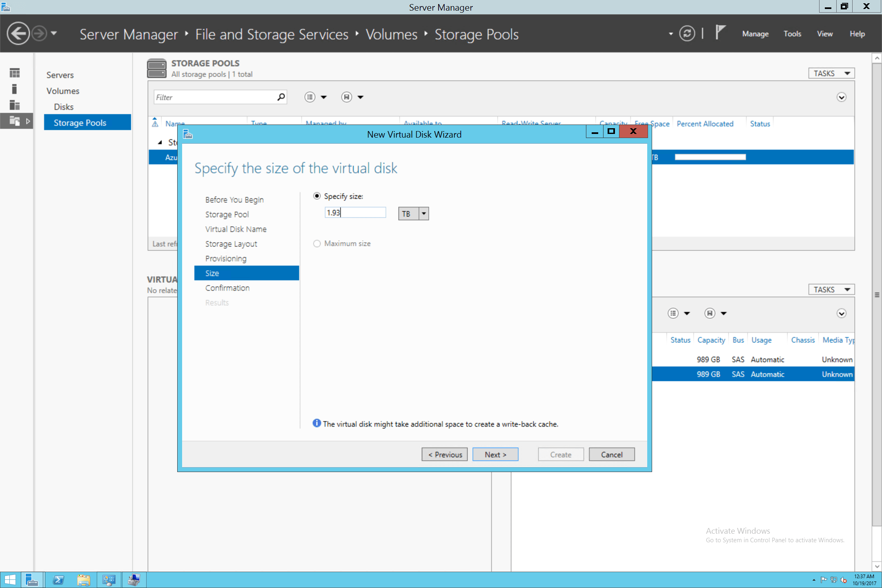The width and height of the screenshot is (882, 588).
Task: Click the Previous button in the wizard
Action: pyautogui.click(x=444, y=454)
